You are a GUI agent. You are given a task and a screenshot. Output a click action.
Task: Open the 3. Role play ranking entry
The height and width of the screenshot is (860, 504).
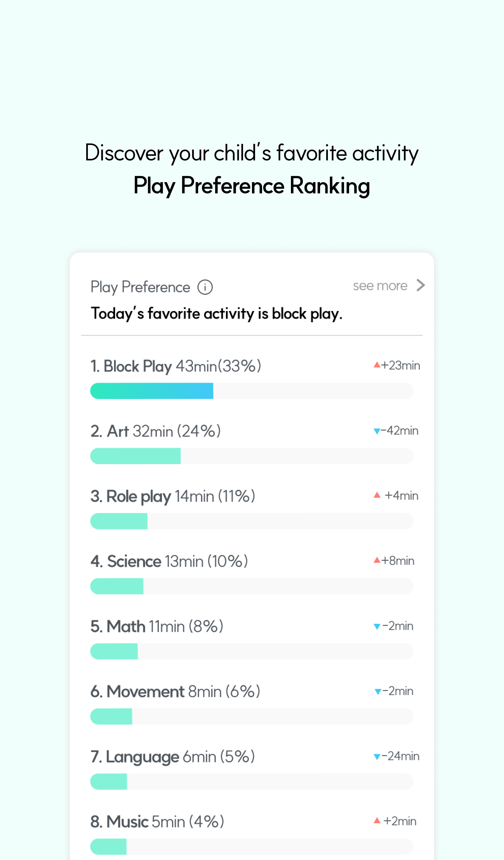point(173,497)
